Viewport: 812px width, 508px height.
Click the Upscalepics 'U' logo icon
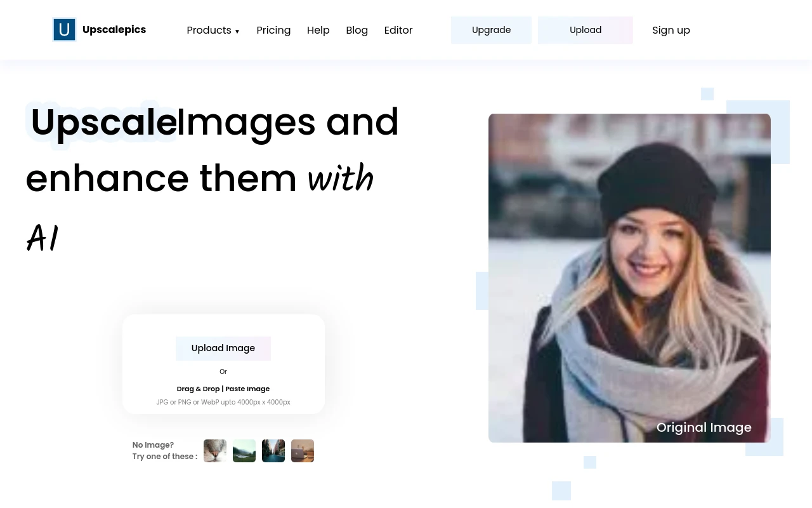pos(64,30)
